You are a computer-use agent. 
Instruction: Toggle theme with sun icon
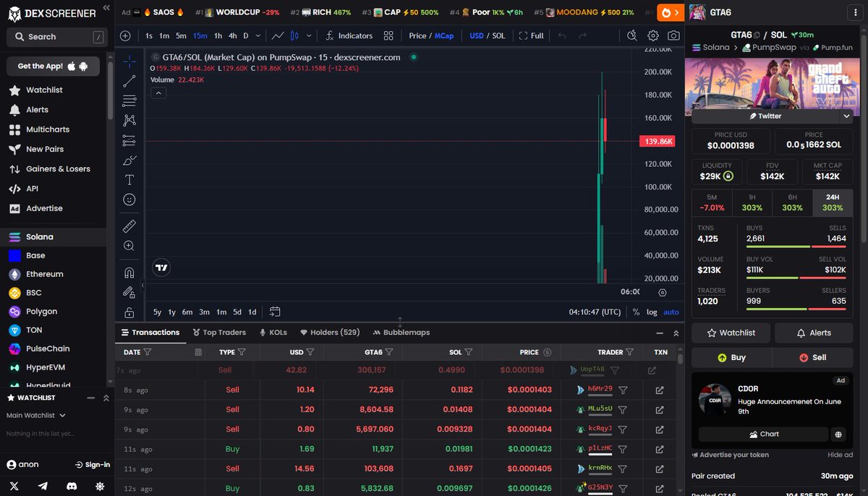point(100,486)
